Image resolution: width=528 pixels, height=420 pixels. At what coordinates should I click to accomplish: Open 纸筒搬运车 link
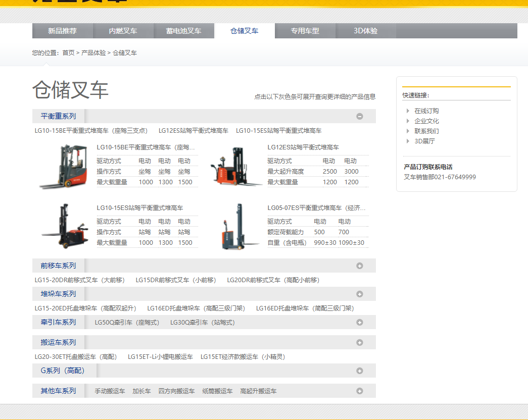click(x=217, y=391)
